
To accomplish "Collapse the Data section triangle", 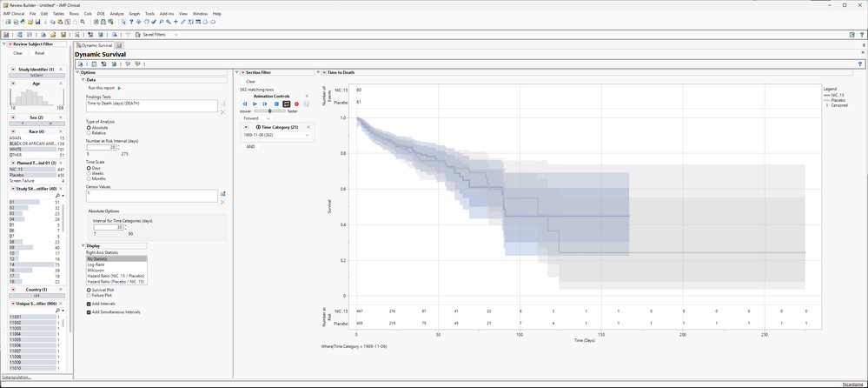I will [x=83, y=80].
